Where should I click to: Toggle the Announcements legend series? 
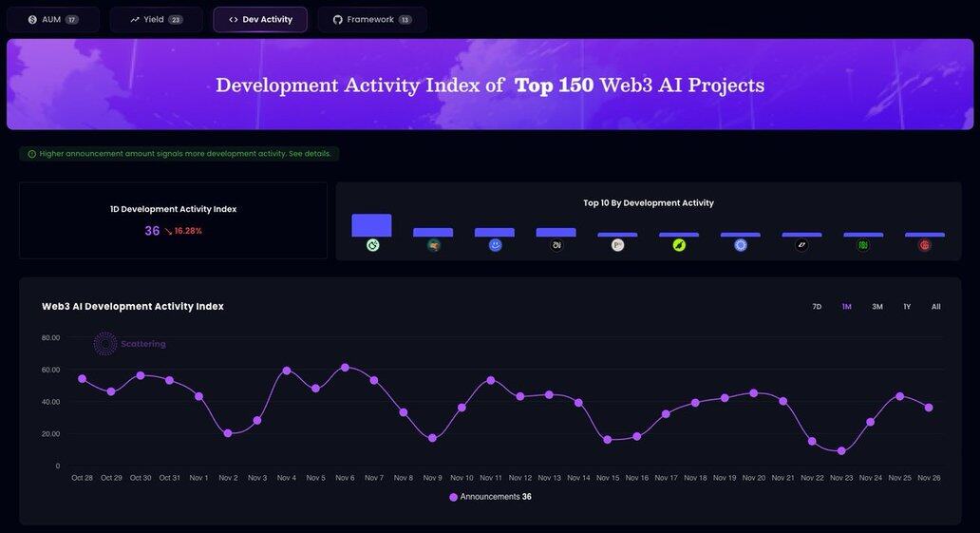[x=490, y=497]
